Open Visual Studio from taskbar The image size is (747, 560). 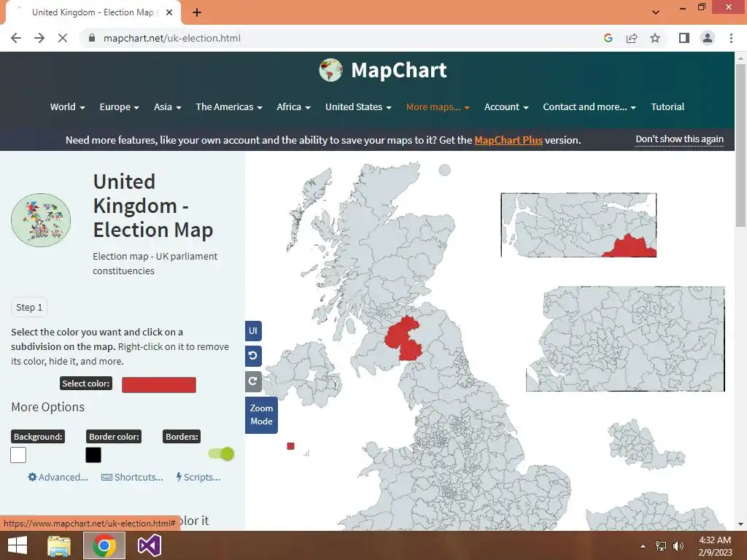coord(149,545)
